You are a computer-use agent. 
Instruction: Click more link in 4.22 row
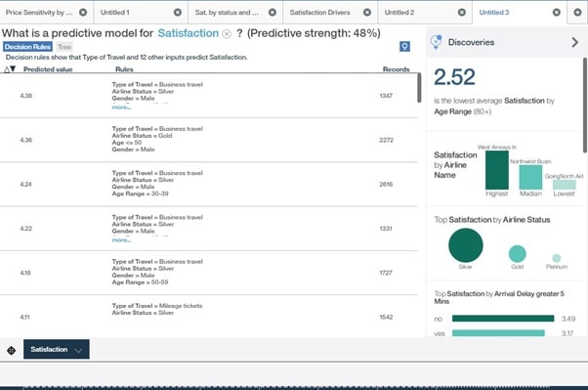point(121,240)
